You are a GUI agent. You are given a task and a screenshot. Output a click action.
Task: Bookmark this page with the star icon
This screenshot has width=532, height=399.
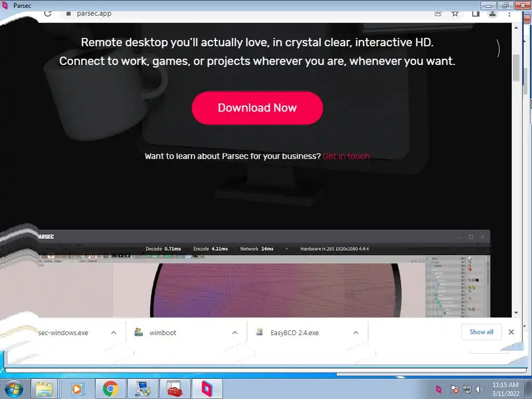point(455,14)
